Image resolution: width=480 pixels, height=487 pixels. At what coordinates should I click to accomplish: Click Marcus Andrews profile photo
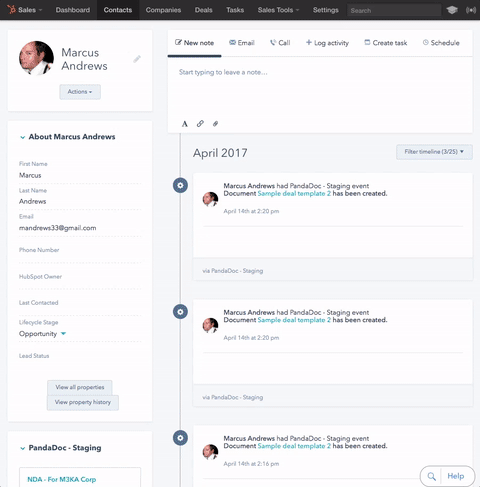[36, 58]
